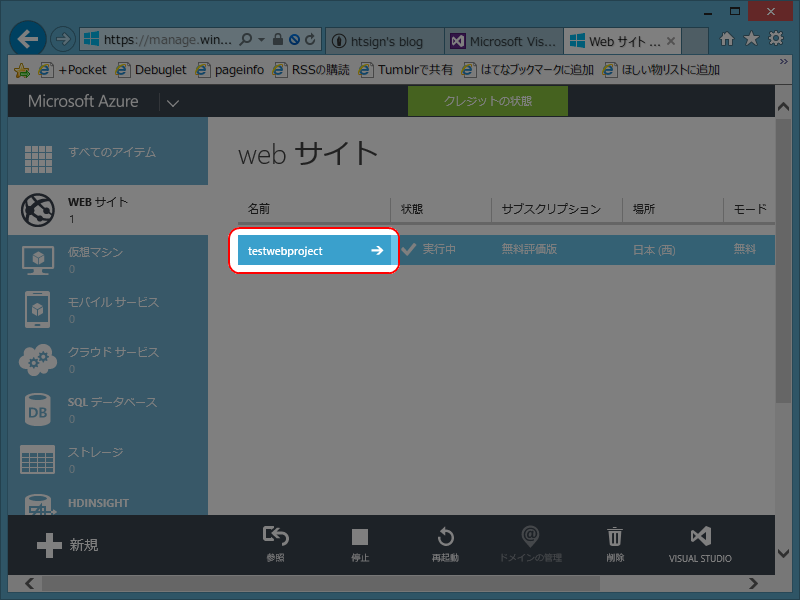Expand the Microsoft Azure chevron menu
Screen dimensions: 800x600
172,101
